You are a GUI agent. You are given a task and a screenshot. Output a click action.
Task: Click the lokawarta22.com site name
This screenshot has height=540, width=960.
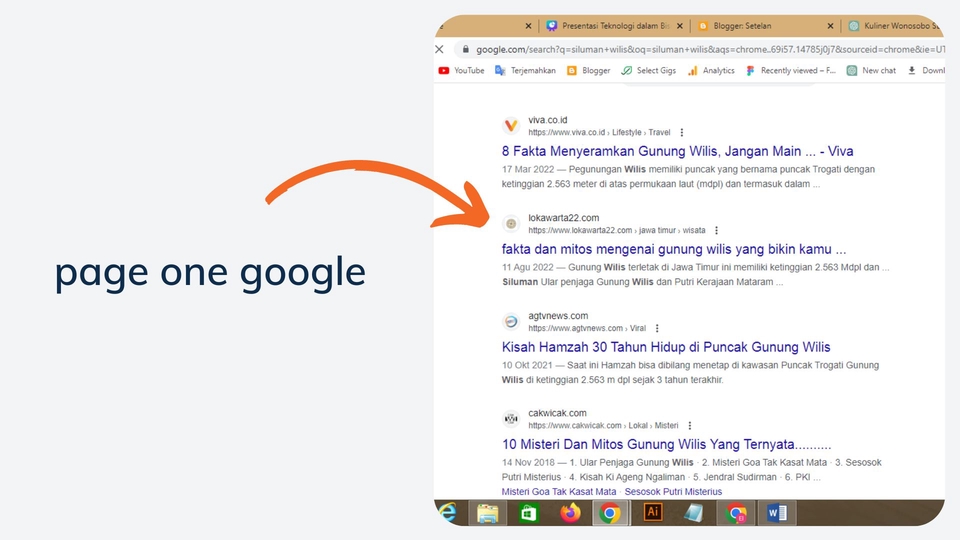click(x=563, y=217)
